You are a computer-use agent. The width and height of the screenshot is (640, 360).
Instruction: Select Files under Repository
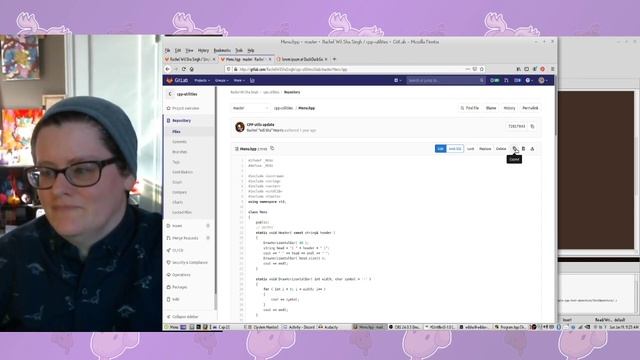click(176, 131)
